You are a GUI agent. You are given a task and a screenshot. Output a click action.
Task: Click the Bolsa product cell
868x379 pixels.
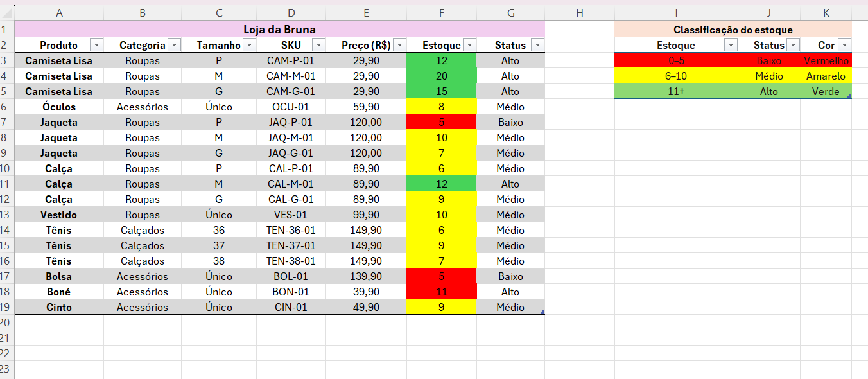[59, 276]
